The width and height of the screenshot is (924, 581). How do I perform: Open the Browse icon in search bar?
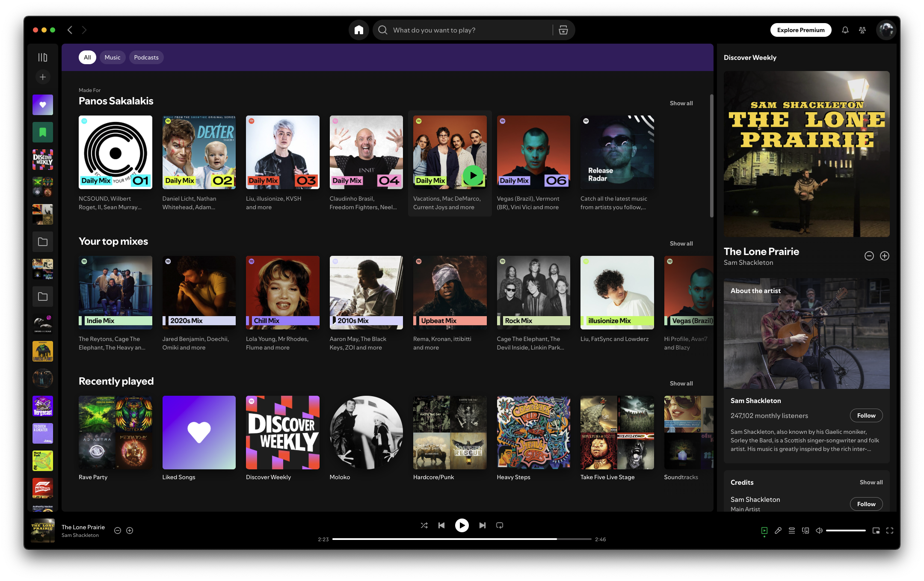tap(563, 30)
